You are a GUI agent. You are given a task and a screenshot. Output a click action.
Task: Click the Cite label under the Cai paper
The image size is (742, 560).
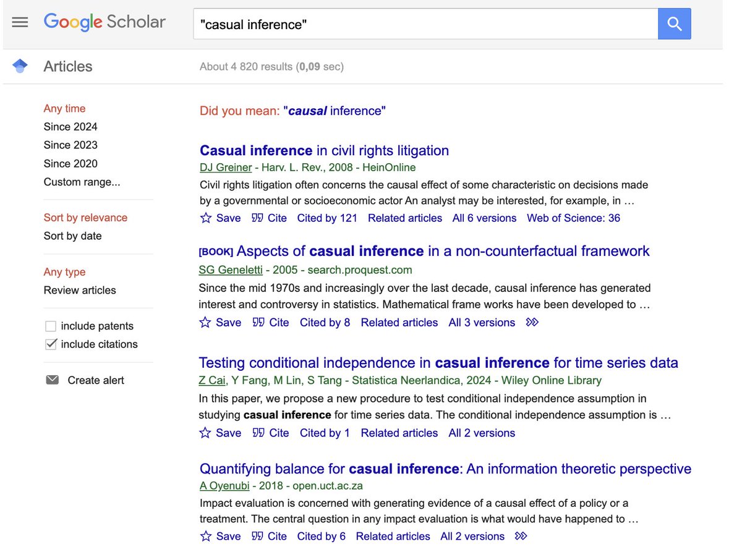pos(279,433)
